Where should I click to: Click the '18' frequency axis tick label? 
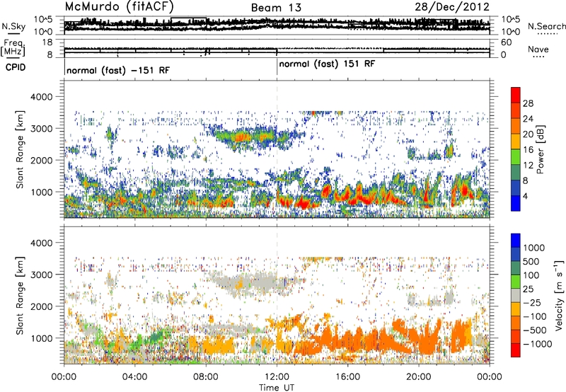tap(47, 42)
